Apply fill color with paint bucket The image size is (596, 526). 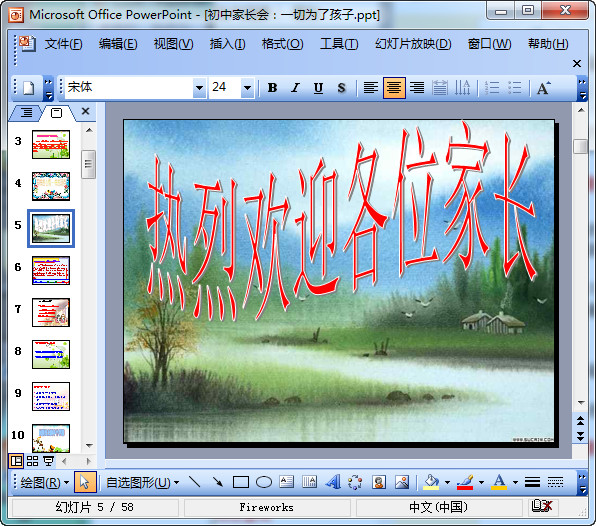(x=431, y=483)
